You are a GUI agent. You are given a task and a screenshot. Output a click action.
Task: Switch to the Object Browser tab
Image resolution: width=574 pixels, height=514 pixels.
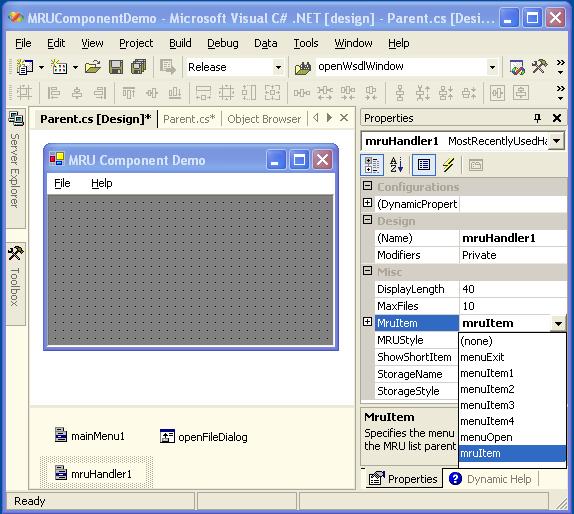pos(264,119)
